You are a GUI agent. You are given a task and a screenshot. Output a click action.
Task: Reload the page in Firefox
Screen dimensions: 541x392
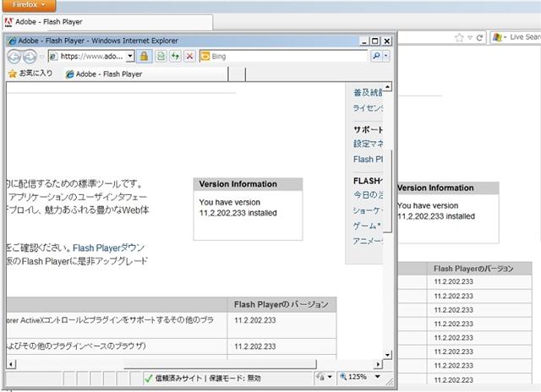click(x=479, y=37)
